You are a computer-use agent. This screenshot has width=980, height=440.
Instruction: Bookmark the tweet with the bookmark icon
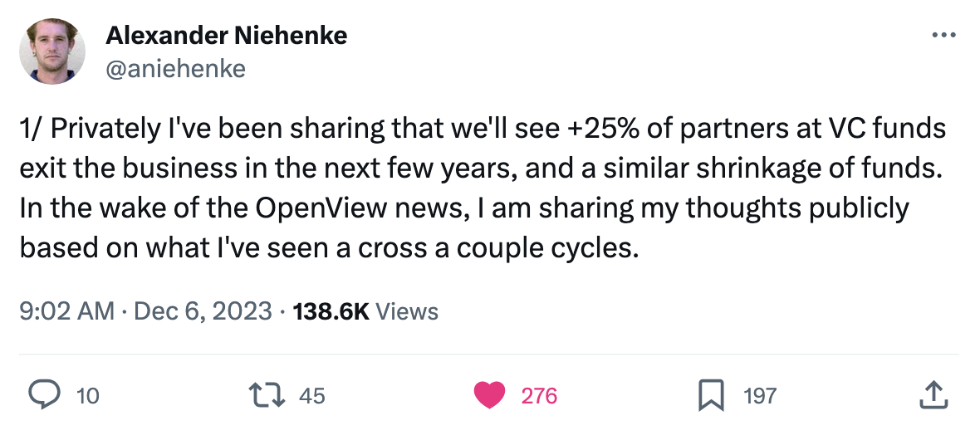[x=710, y=395]
